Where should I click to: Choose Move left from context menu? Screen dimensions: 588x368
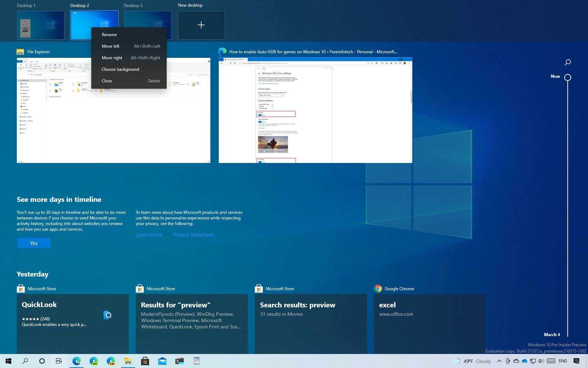[x=111, y=46]
